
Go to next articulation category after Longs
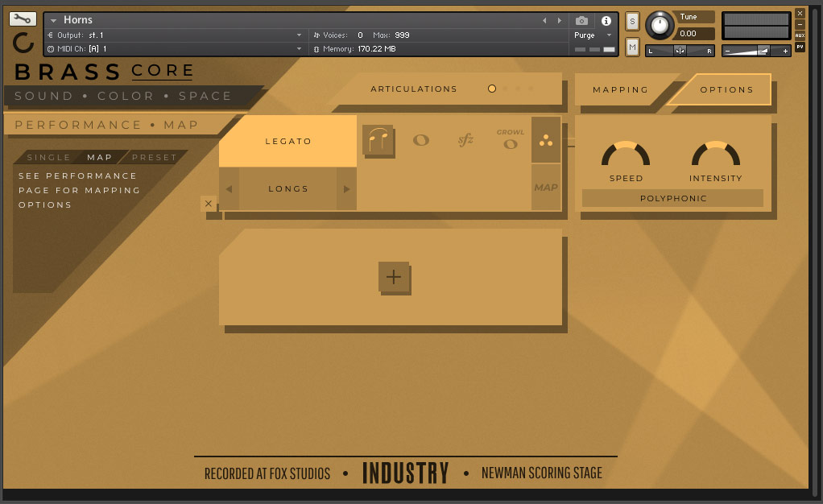[347, 189]
